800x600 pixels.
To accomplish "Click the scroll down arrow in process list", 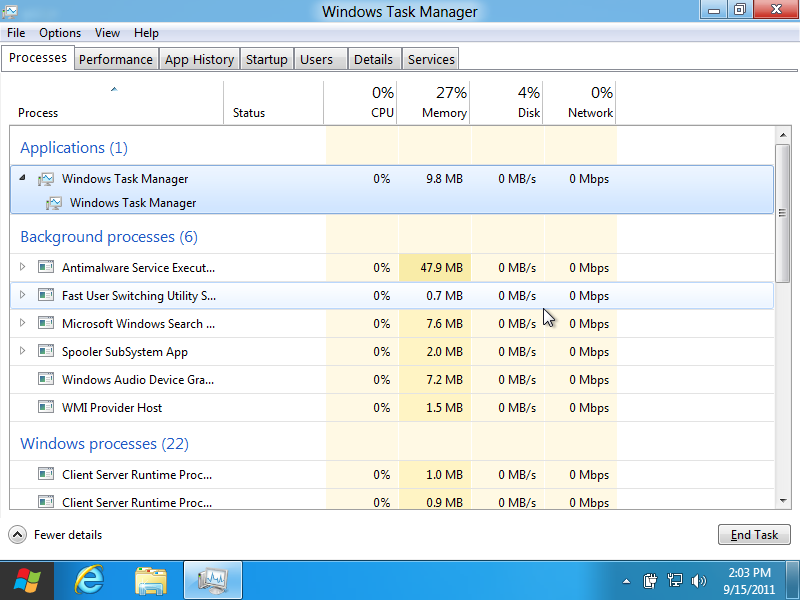I will point(783,500).
